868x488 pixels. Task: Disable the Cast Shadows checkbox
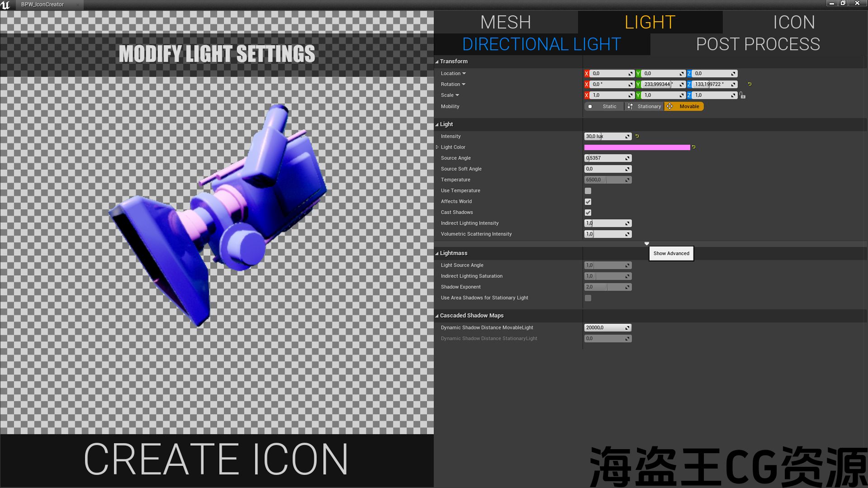click(x=588, y=213)
